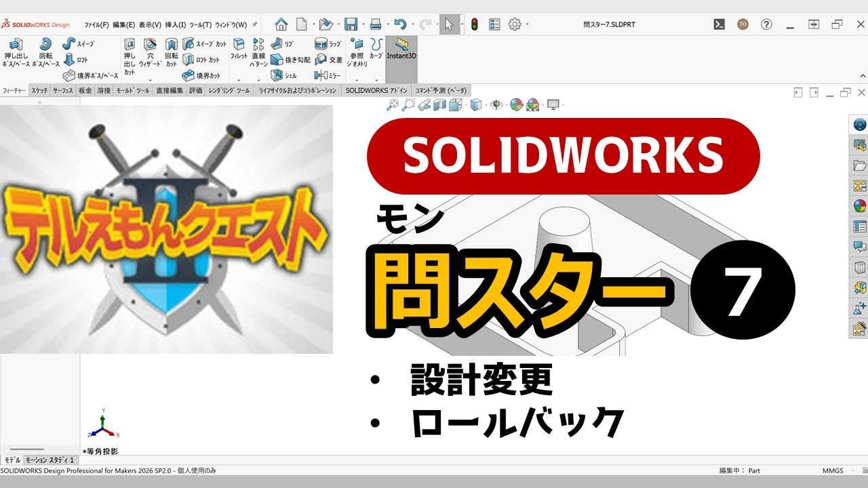This screenshot has width=868, height=488.
Task: Save the part with floppy disk icon
Action: pyautogui.click(x=351, y=24)
